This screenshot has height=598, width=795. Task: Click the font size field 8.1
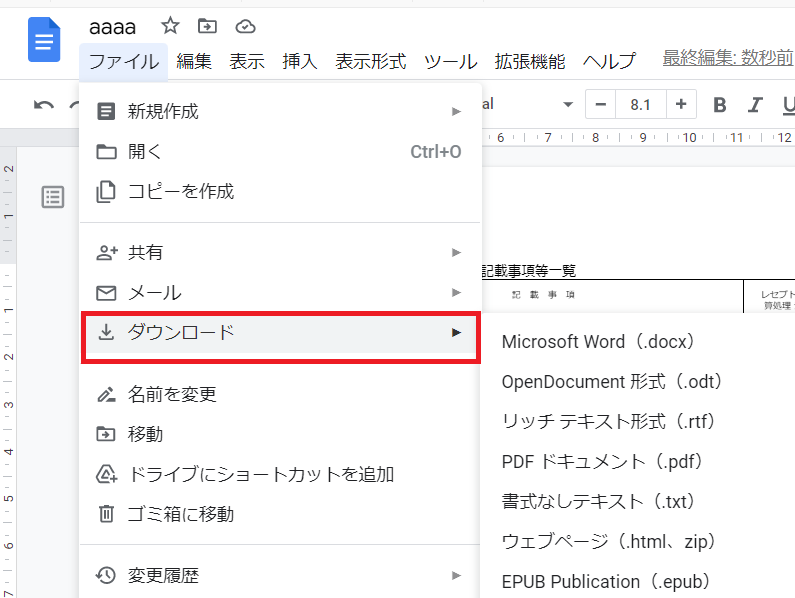point(641,104)
